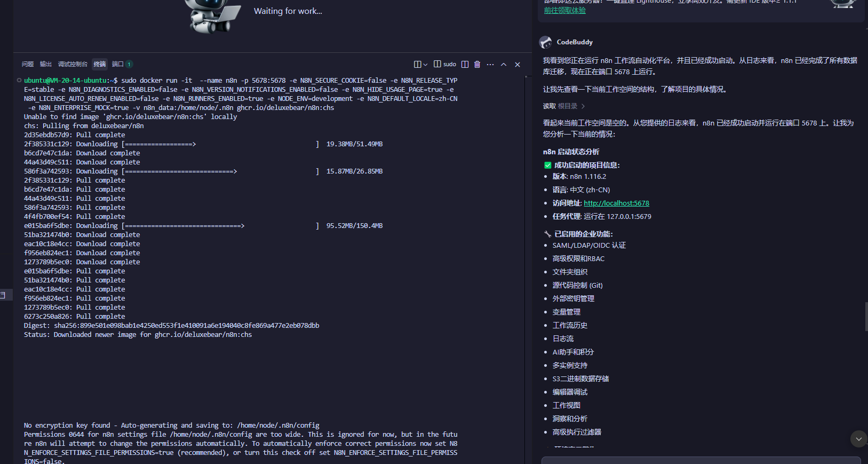868x464 pixels.
Task: Click the '高级执行过滤器' list item
Action: (577, 432)
